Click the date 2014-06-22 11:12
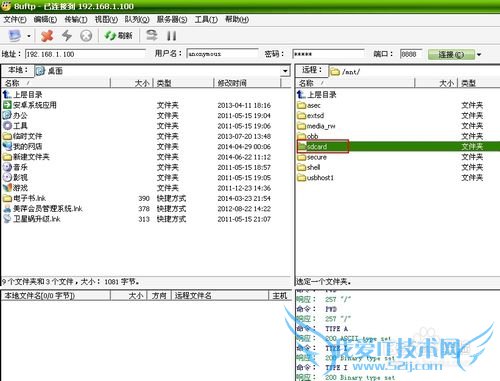The image size is (500, 381). [x=244, y=157]
